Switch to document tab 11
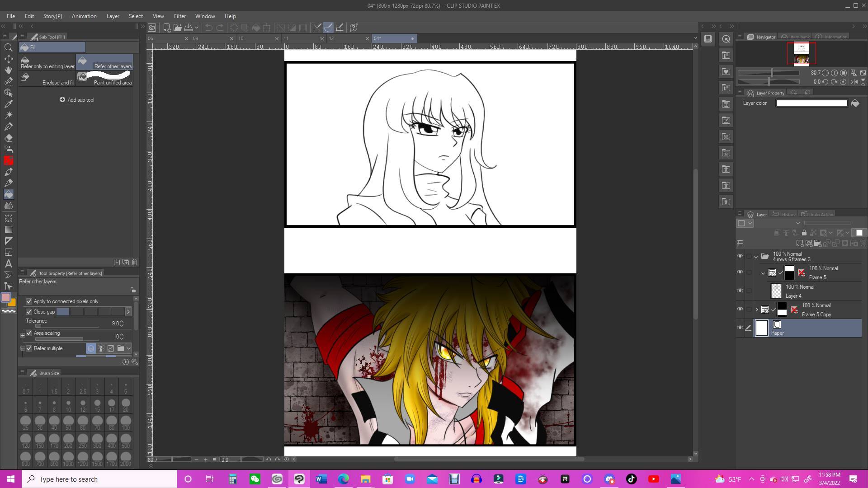 (298, 38)
